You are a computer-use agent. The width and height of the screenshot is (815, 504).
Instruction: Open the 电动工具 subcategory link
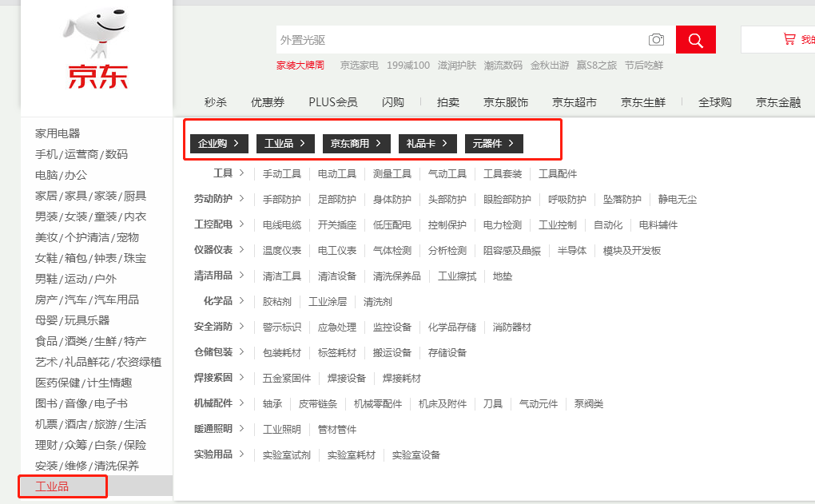337,174
